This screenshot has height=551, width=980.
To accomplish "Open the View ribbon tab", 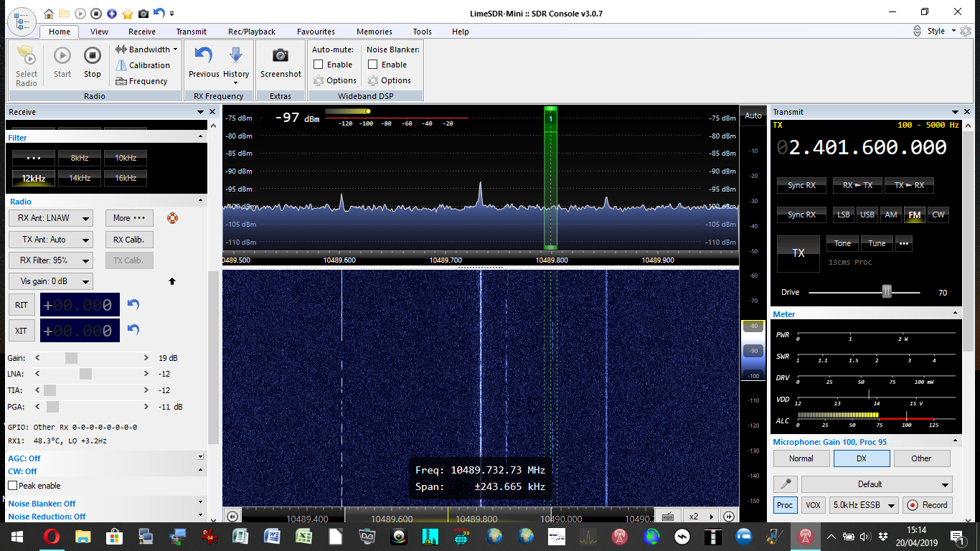I will click(99, 32).
